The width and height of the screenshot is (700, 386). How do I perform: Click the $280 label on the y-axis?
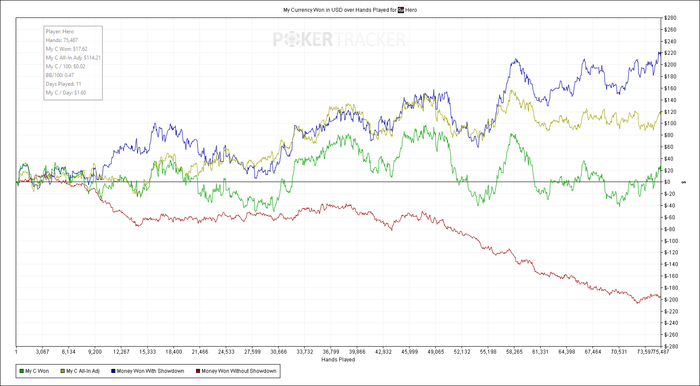pos(670,18)
